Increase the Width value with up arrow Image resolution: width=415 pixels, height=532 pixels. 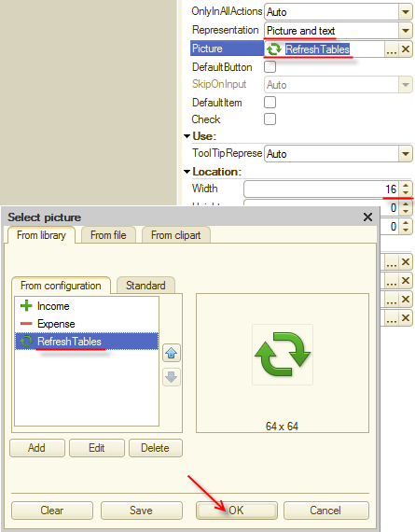pos(406,185)
